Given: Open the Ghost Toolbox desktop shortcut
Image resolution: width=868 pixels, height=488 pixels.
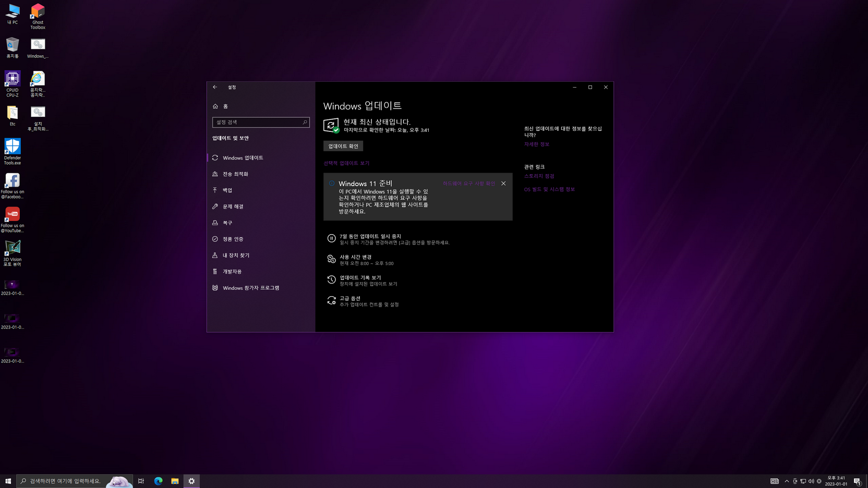Looking at the screenshot, I should [38, 16].
